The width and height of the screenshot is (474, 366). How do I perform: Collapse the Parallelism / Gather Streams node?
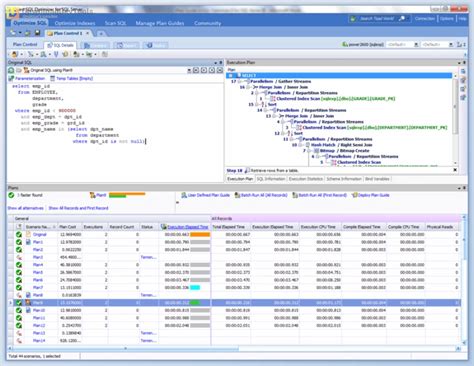click(240, 81)
